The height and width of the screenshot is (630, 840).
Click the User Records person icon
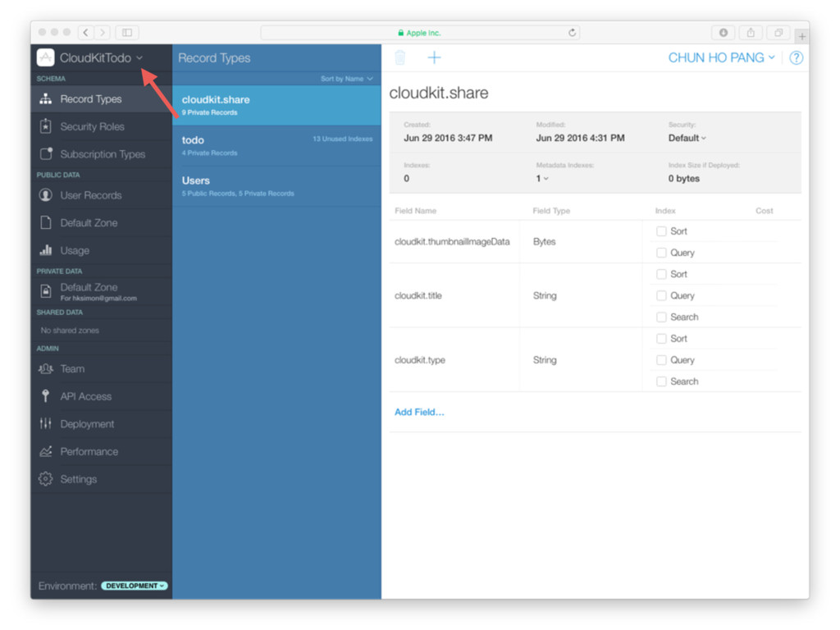[x=46, y=195]
